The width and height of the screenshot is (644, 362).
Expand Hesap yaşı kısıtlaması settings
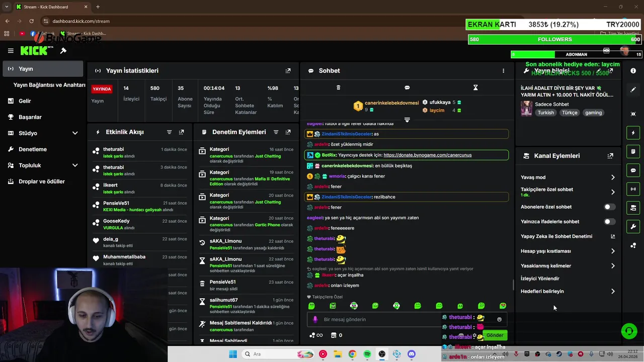pos(613,251)
